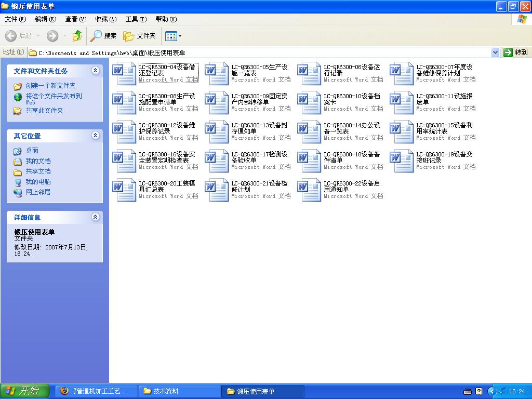Click the help question mark tray icon
The width and height of the screenshot is (532, 399).
478,392
